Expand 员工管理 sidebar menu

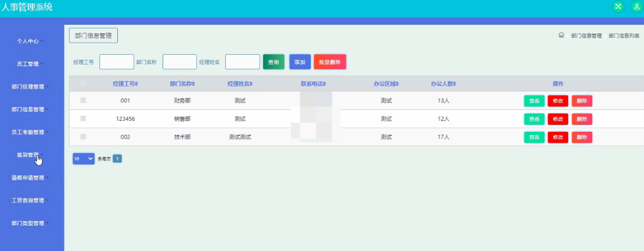(x=30, y=64)
